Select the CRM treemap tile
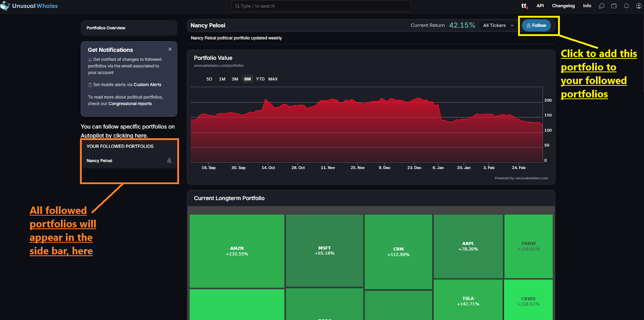 398,252
